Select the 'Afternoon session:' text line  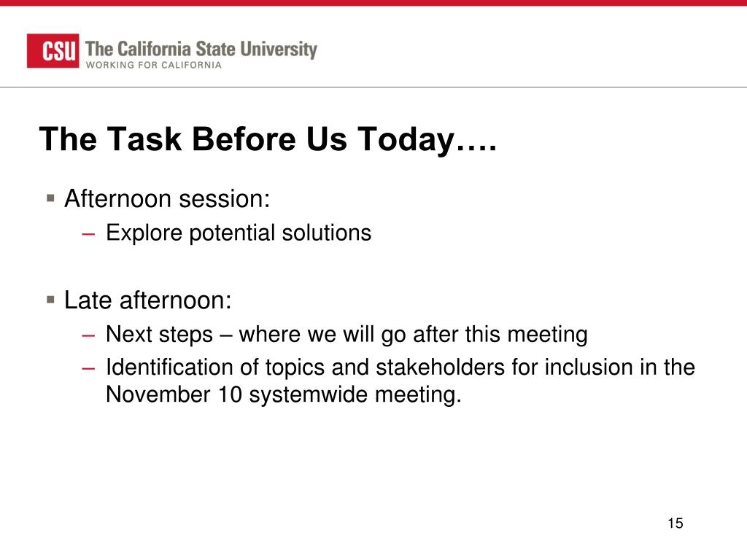pyautogui.click(x=167, y=198)
